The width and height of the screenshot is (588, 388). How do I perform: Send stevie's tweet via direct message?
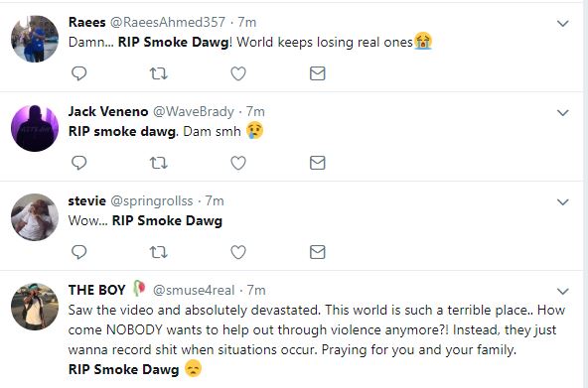317,252
